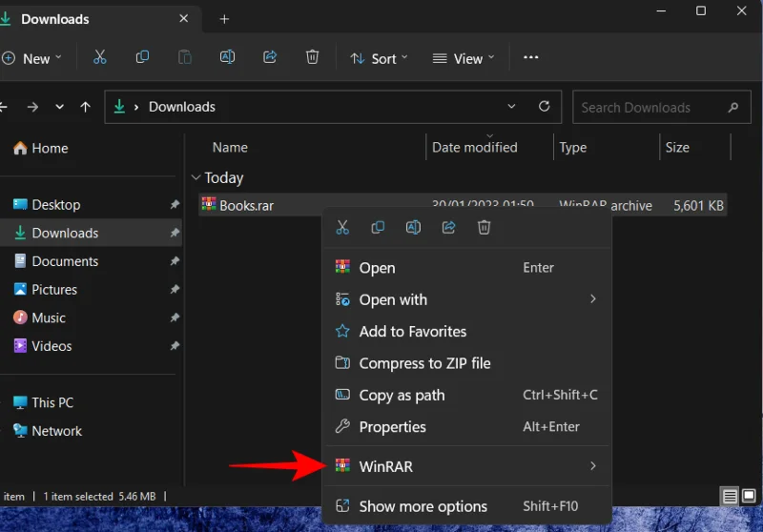Select Show more options

(x=423, y=506)
